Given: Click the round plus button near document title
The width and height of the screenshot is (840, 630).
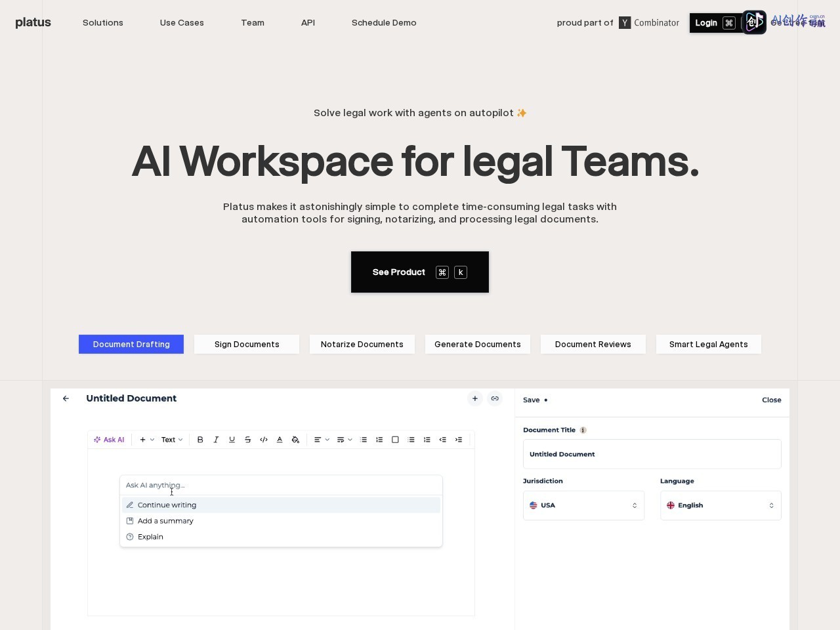Looking at the screenshot, I should 475,398.
